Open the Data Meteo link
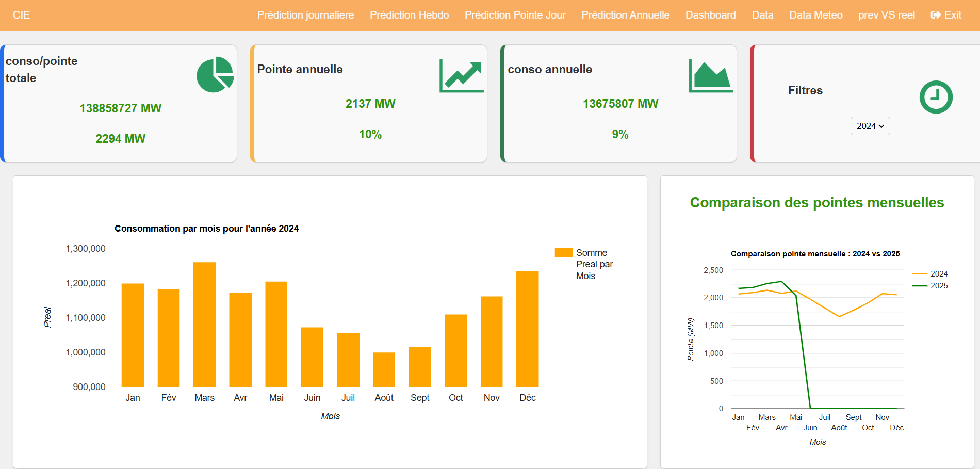This screenshot has height=469, width=980. coord(815,15)
